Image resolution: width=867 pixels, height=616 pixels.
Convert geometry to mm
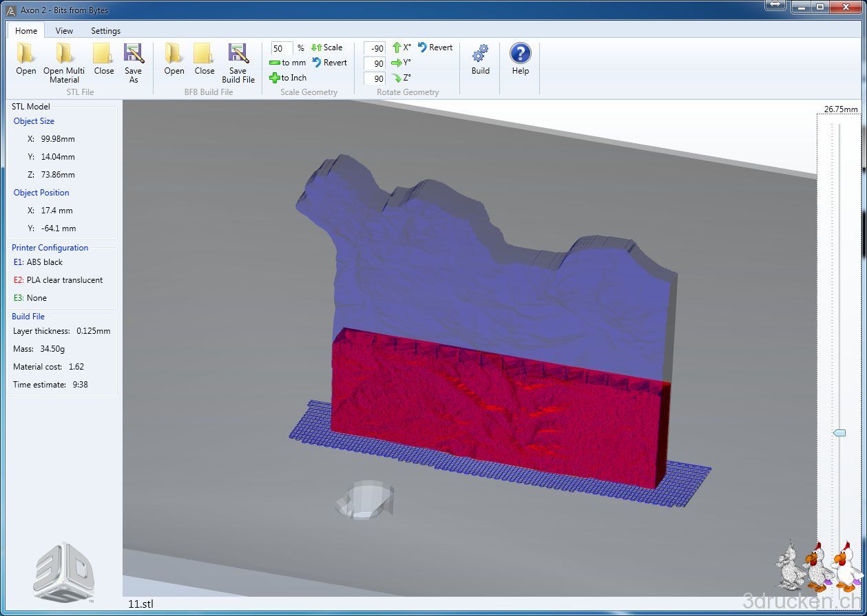pos(288,63)
